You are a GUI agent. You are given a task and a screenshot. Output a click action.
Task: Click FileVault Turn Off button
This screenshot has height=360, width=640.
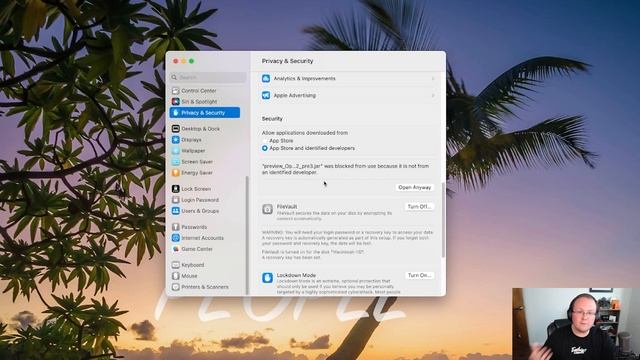coord(419,207)
